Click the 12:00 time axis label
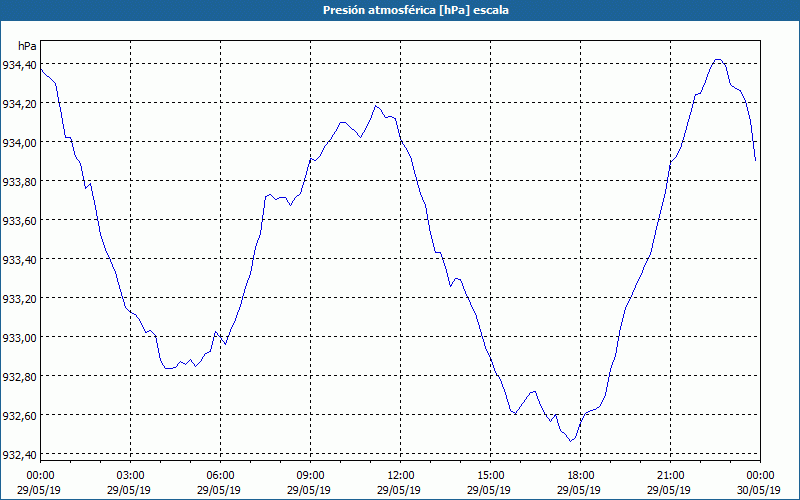 point(401,476)
